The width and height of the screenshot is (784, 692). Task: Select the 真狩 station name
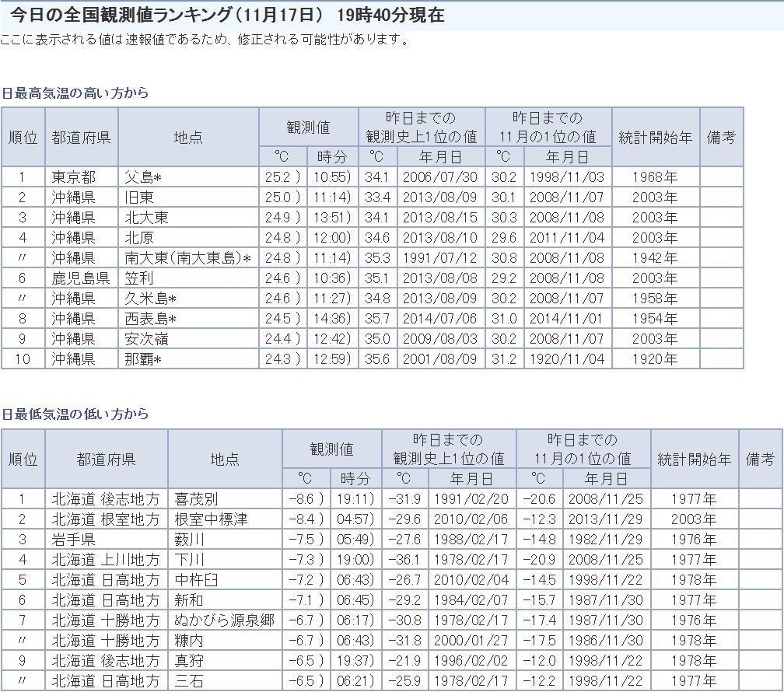[189, 661]
